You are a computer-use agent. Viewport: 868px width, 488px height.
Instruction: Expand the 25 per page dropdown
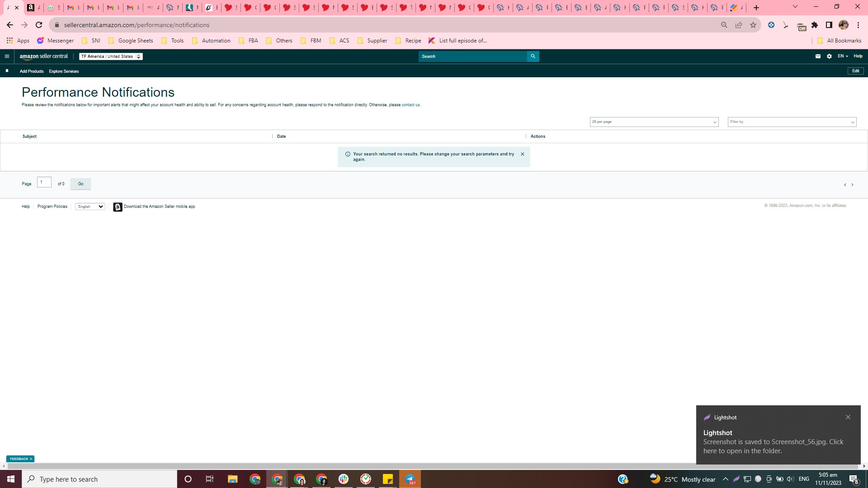(x=654, y=122)
